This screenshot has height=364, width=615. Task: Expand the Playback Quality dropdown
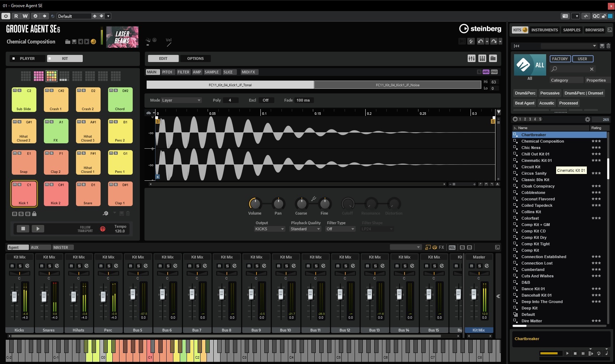point(305,229)
